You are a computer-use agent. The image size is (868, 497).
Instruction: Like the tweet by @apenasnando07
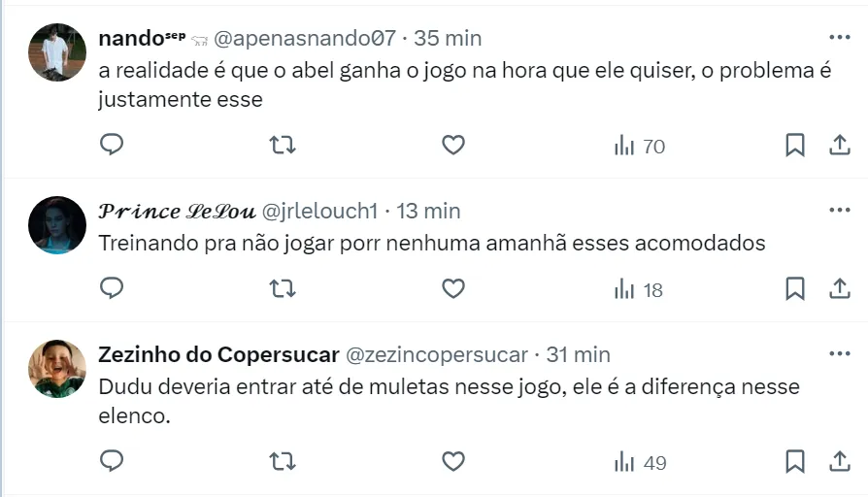[x=452, y=146]
